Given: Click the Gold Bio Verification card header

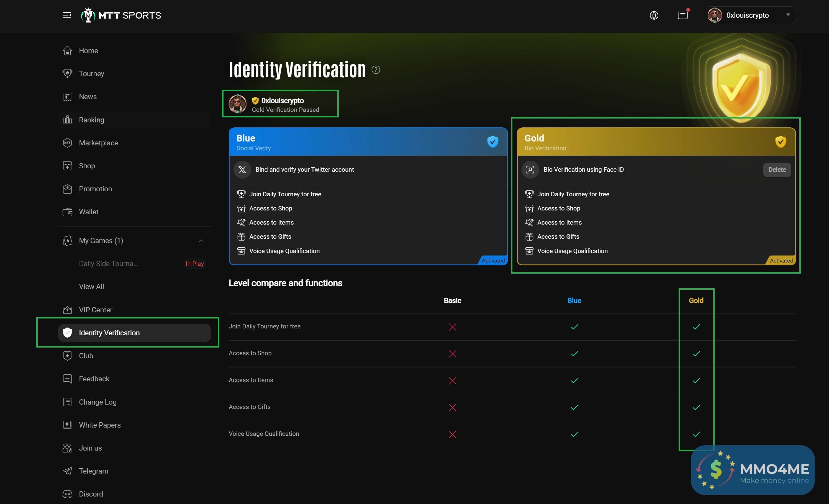Looking at the screenshot, I should tap(656, 142).
